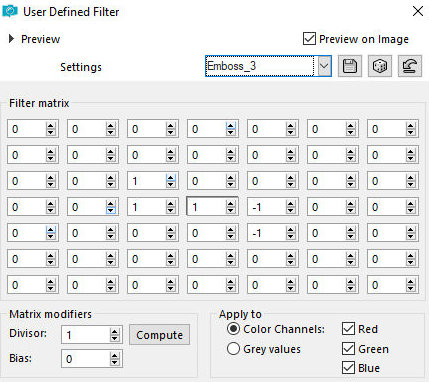The height and width of the screenshot is (382, 429).
Task: Increase the Divisor value with up arrow
Action: pyautogui.click(x=115, y=332)
